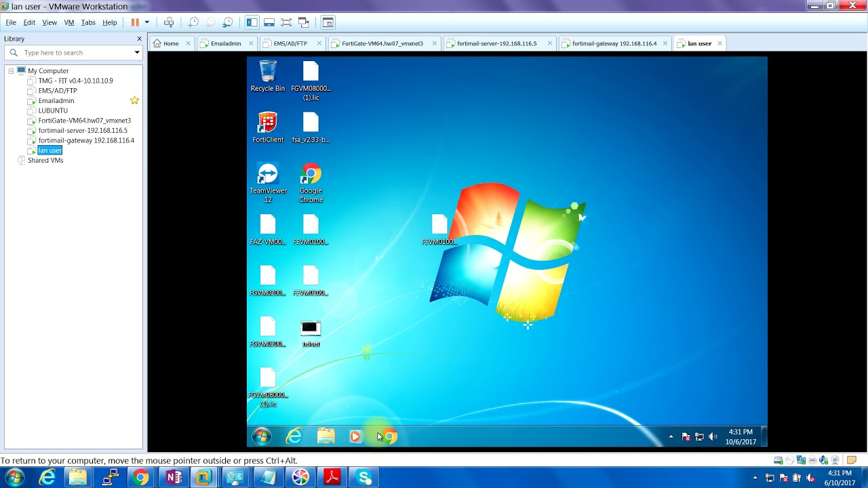The height and width of the screenshot is (488, 868).
Task: Open Adobe Reader from the host taskbar
Action: (332, 478)
